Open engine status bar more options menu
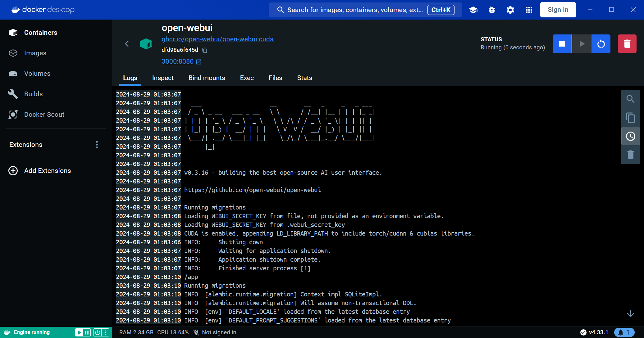Viewport: 644px width, 338px height. 106,332
